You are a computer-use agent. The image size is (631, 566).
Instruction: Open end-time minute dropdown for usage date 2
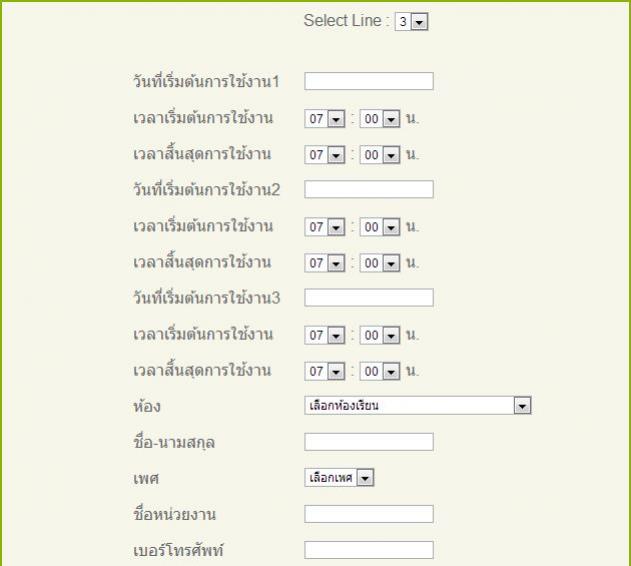380,262
